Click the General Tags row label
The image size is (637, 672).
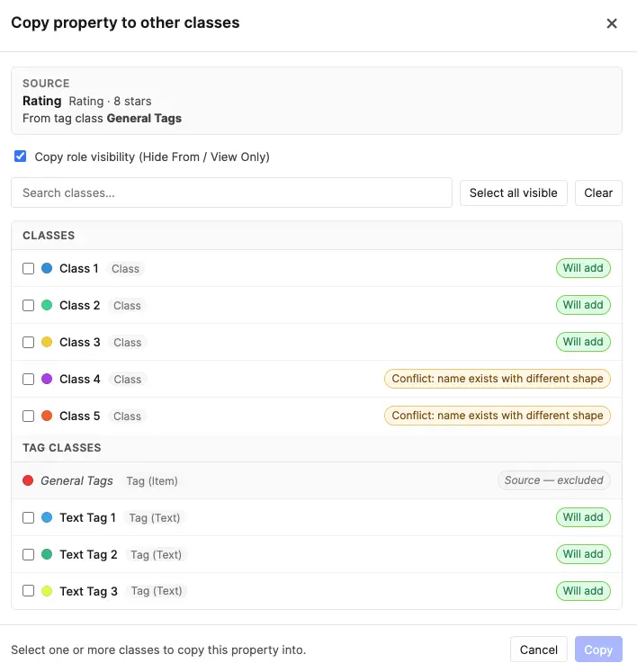click(76, 481)
